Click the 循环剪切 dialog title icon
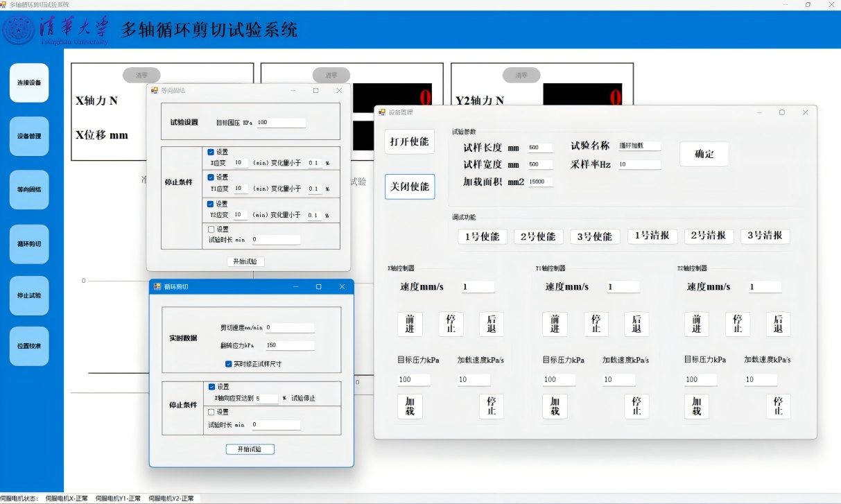The image size is (841, 504). tap(157, 287)
